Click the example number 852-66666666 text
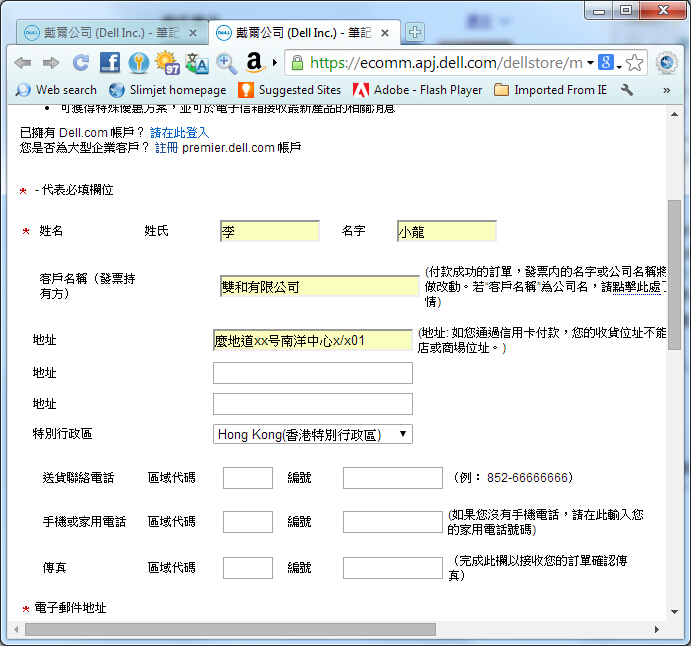 tap(527, 478)
